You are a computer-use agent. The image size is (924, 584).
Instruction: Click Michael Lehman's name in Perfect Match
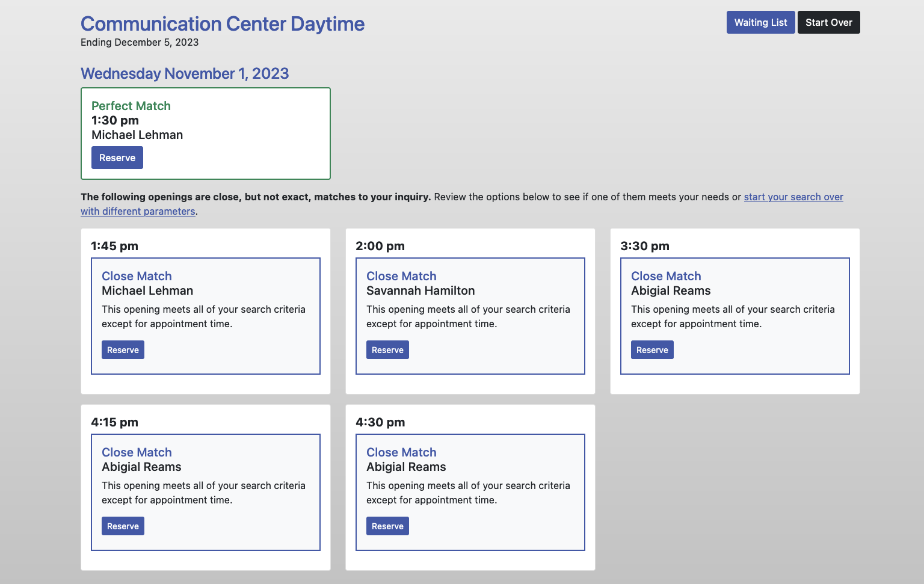point(137,135)
